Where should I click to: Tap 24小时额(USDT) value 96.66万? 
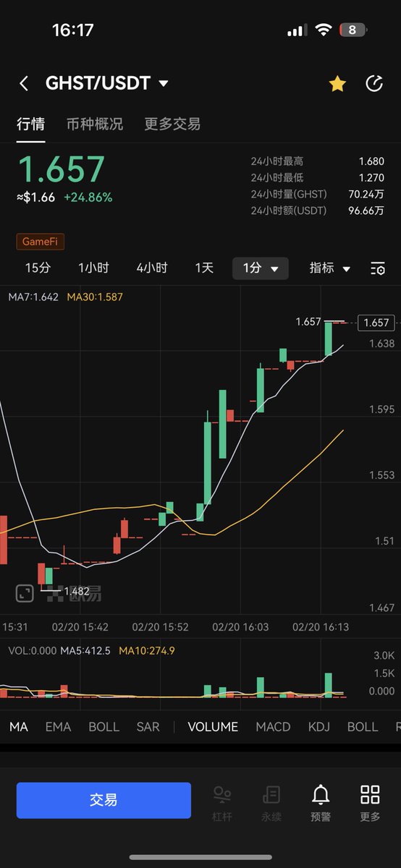(367, 210)
